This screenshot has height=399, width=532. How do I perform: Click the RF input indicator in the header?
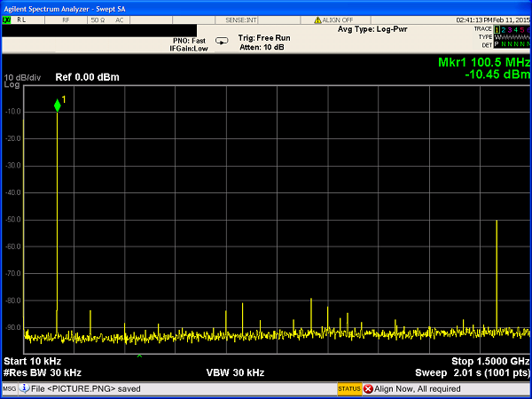pyautogui.click(x=66, y=19)
